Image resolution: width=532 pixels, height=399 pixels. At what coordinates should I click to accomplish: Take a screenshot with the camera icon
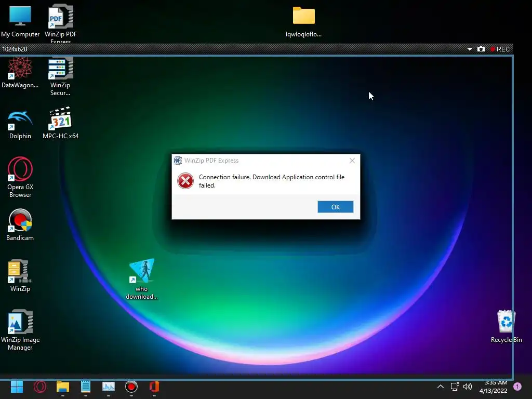[481, 49]
